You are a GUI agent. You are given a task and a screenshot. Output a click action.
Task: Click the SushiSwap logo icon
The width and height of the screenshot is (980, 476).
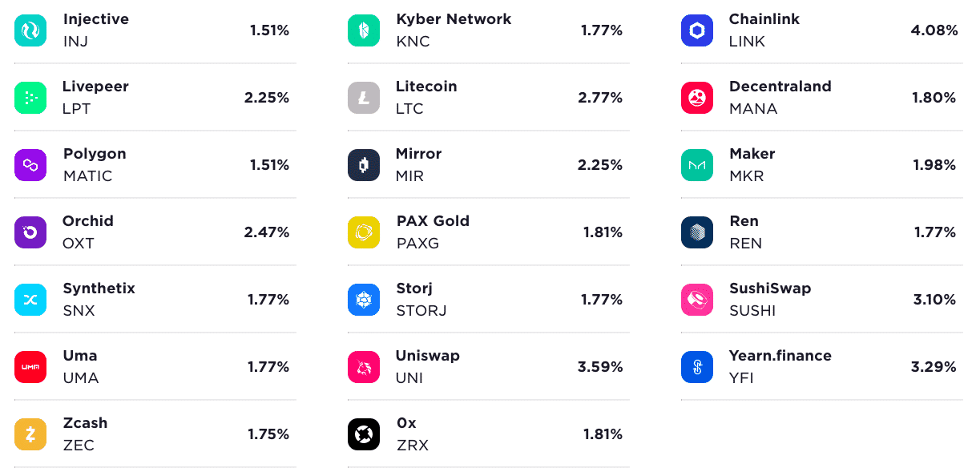pos(696,299)
